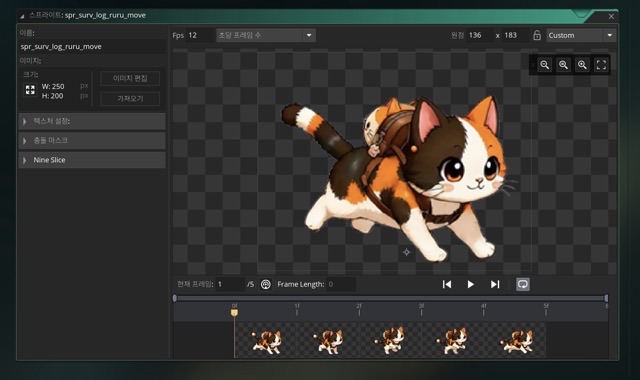Click the '이름:' label

pos(27,33)
